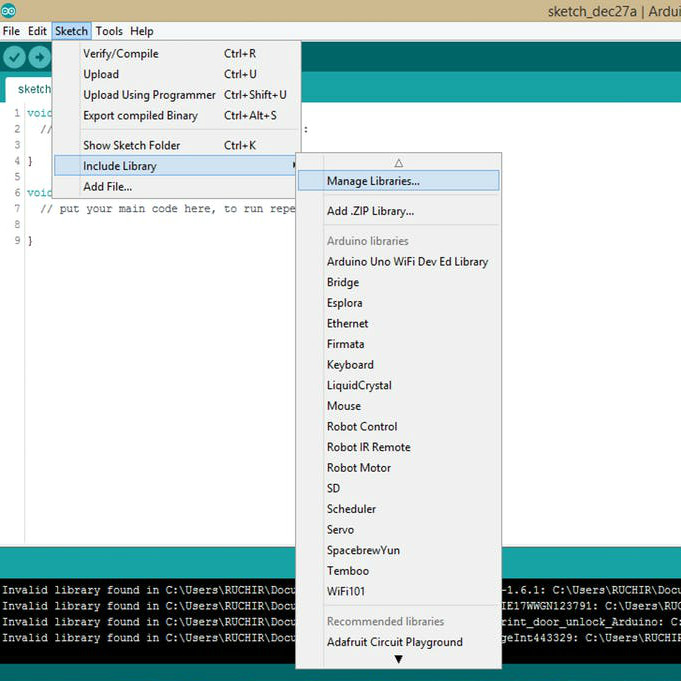Image resolution: width=681 pixels, height=681 pixels.
Task: Open the Tools menu
Action: click(109, 31)
